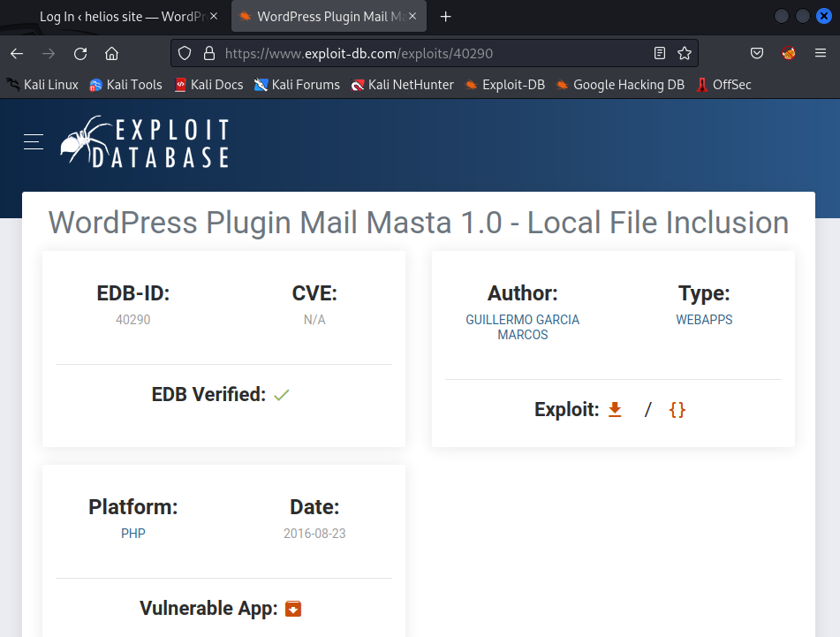
Task: Click inside the address bar
Action: [397, 53]
